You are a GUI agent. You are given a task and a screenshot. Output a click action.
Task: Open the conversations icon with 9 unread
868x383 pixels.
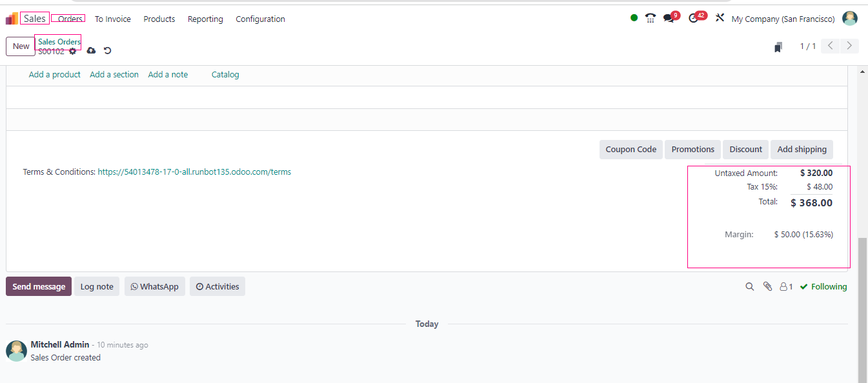click(x=669, y=19)
